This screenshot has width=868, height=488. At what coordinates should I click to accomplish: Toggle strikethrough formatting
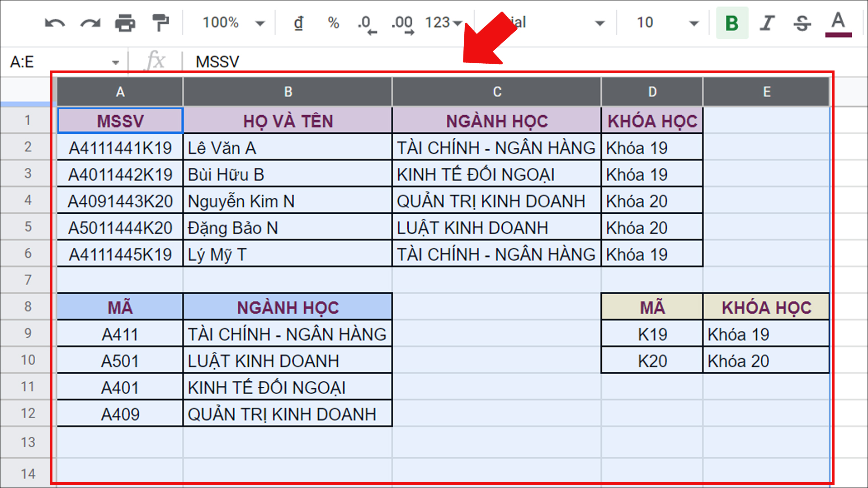pos(801,23)
